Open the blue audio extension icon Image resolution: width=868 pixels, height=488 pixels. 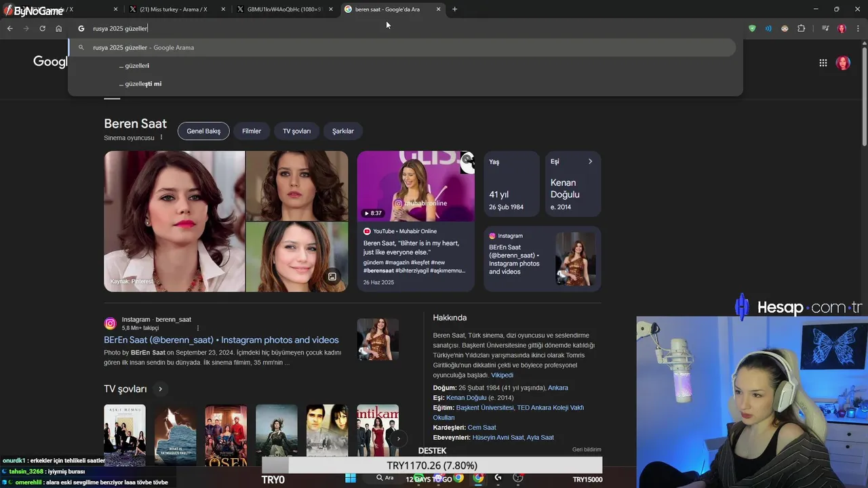click(x=768, y=28)
